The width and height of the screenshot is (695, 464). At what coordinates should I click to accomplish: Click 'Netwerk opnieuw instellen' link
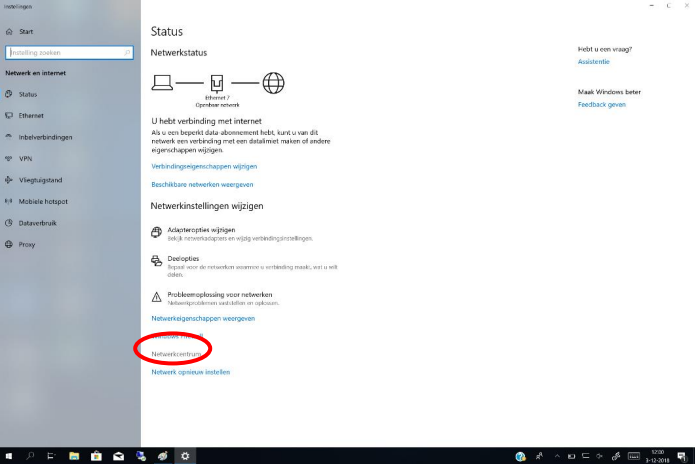190,372
